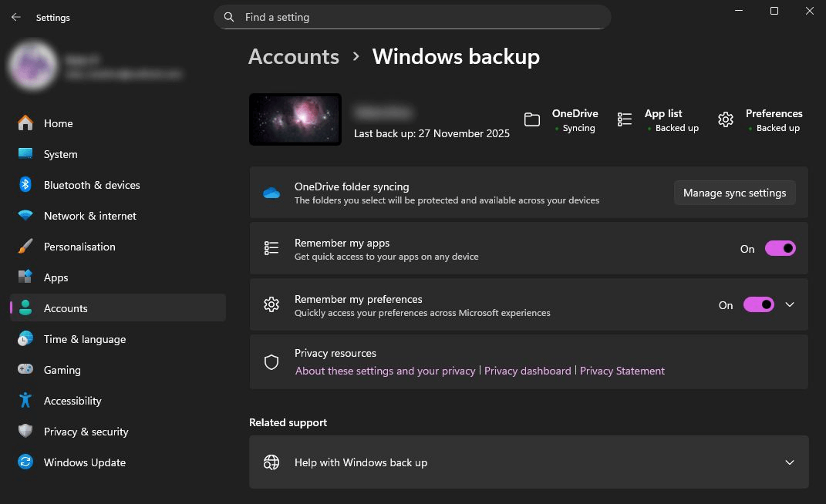The width and height of the screenshot is (826, 504).
Task: Open the Privacy dashboard link
Action: point(528,371)
